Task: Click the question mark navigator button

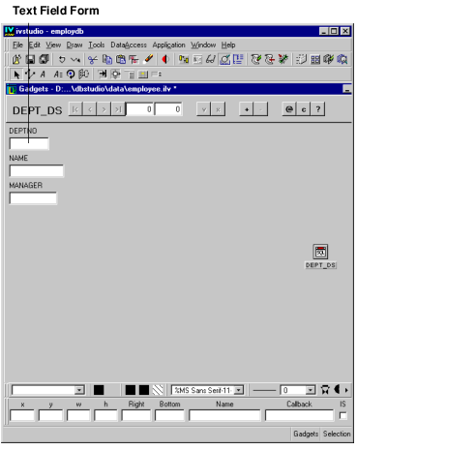Action: pyautogui.click(x=317, y=109)
